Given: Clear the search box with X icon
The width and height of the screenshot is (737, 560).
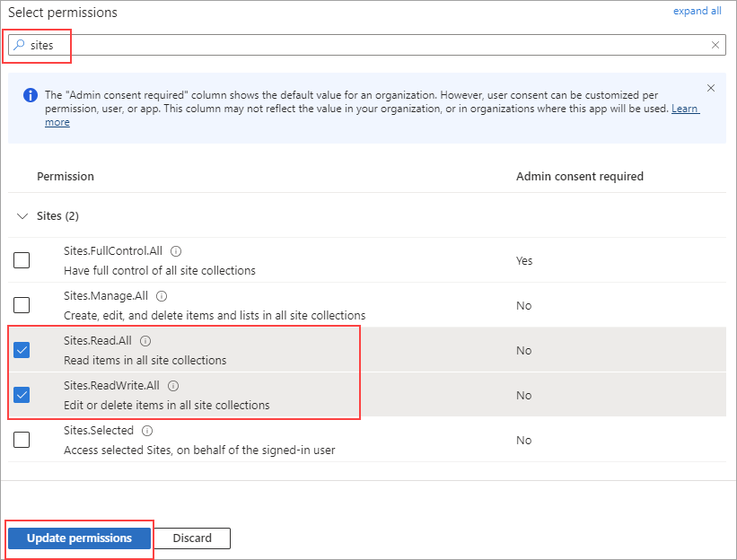Looking at the screenshot, I should 715,45.
